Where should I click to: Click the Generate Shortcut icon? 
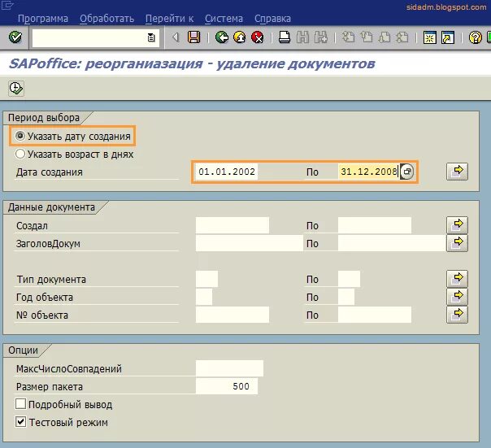pos(448,37)
